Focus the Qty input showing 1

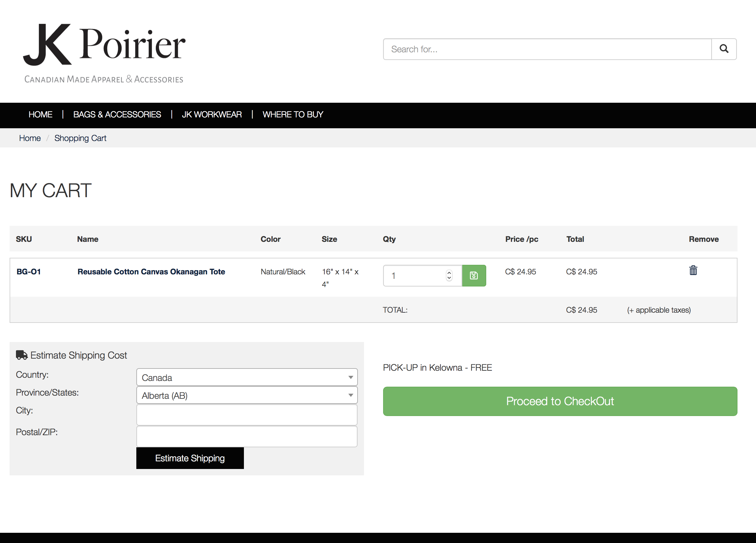pyautogui.click(x=422, y=276)
